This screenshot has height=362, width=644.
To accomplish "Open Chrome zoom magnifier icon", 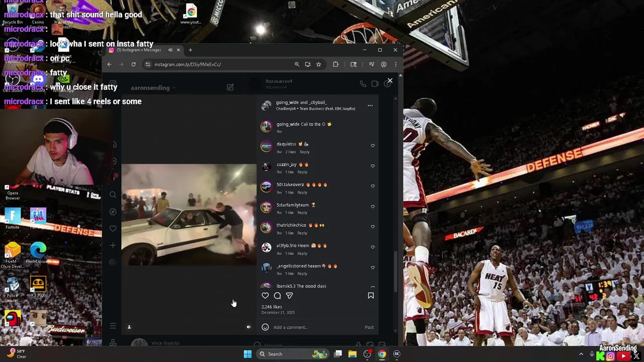I will (297, 64).
